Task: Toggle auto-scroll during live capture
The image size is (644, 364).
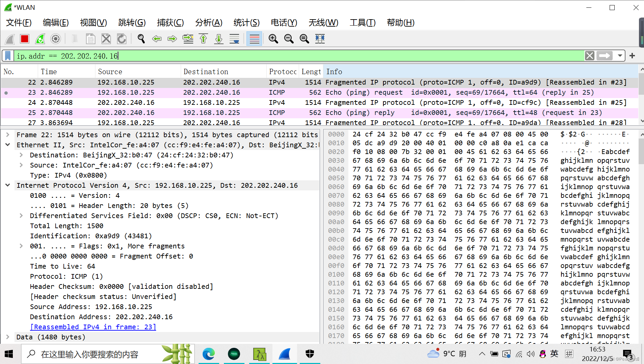Action: click(x=234, y=39)
